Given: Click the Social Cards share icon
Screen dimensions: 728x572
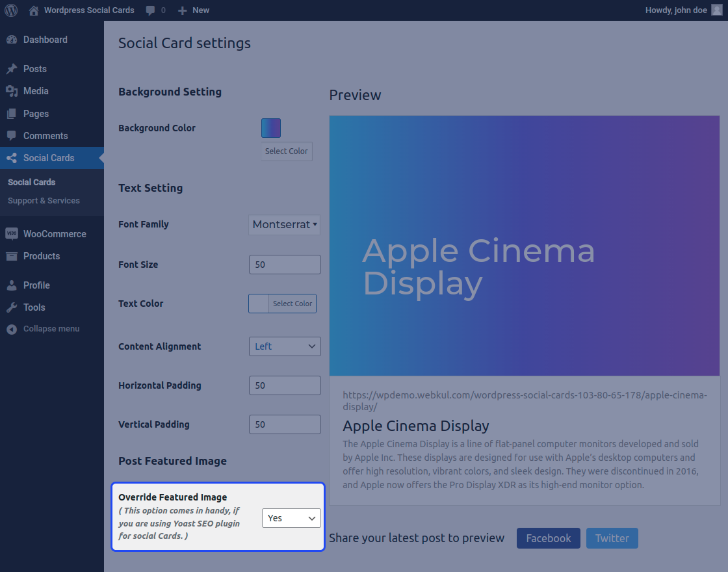Looking at the screenshot, I should point(12,158).
